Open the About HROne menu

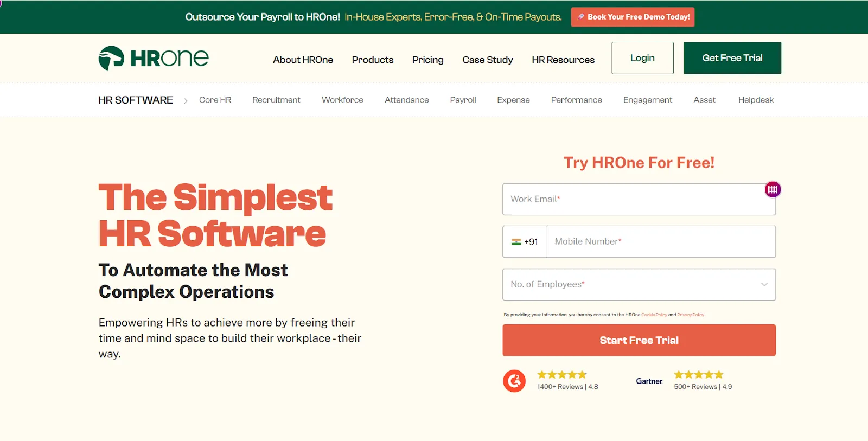303,60
